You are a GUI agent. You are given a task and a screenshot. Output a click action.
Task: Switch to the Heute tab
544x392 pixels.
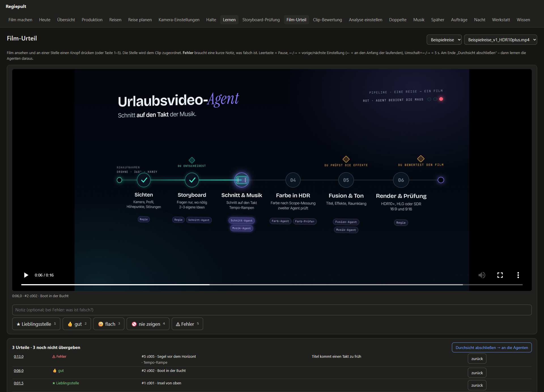45,20
